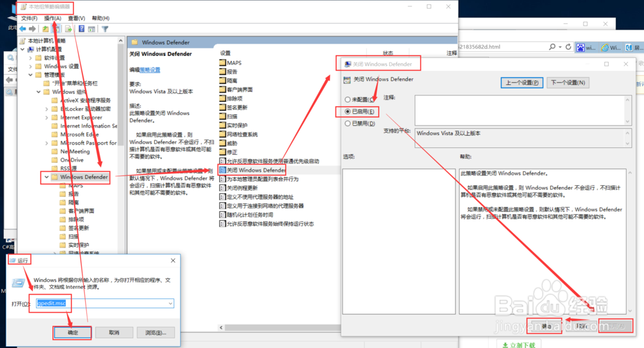Open the 隔离 folder in settings list
This screenshot has height=348, width=644.
click(x=229, y=81)
